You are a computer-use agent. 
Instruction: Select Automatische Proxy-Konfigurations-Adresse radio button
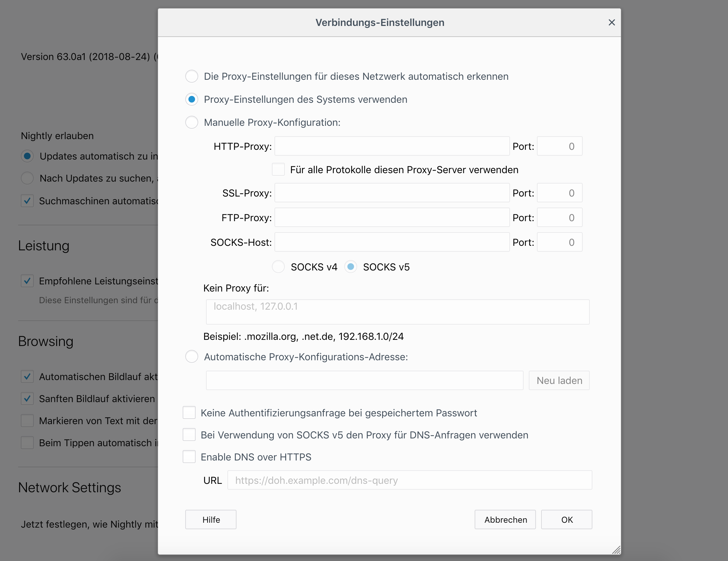pyautogui.click(x=192, y=356)
